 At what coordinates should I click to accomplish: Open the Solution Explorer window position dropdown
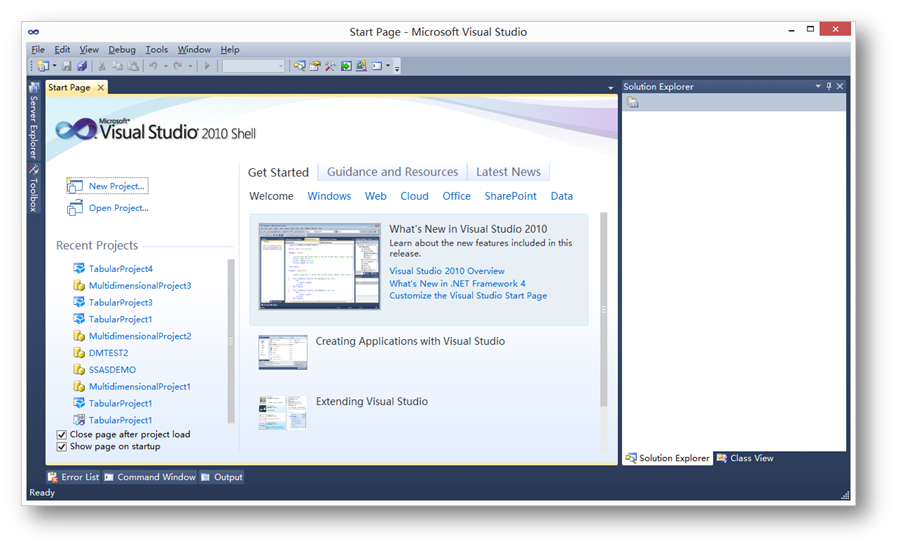pyautogui.click(x=818, y=86)
